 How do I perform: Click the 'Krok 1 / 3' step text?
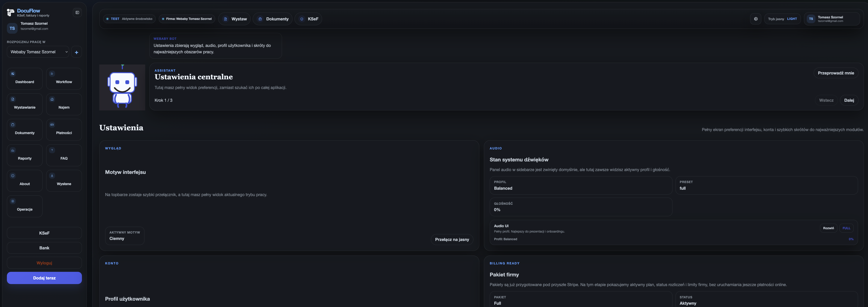pyautogui.click(x=163, y=100)
